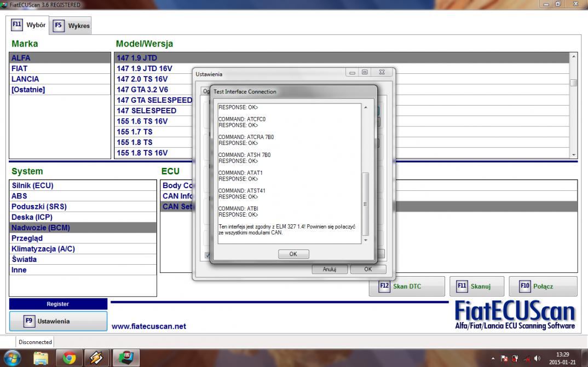Click the Register button

click(58, 304)
